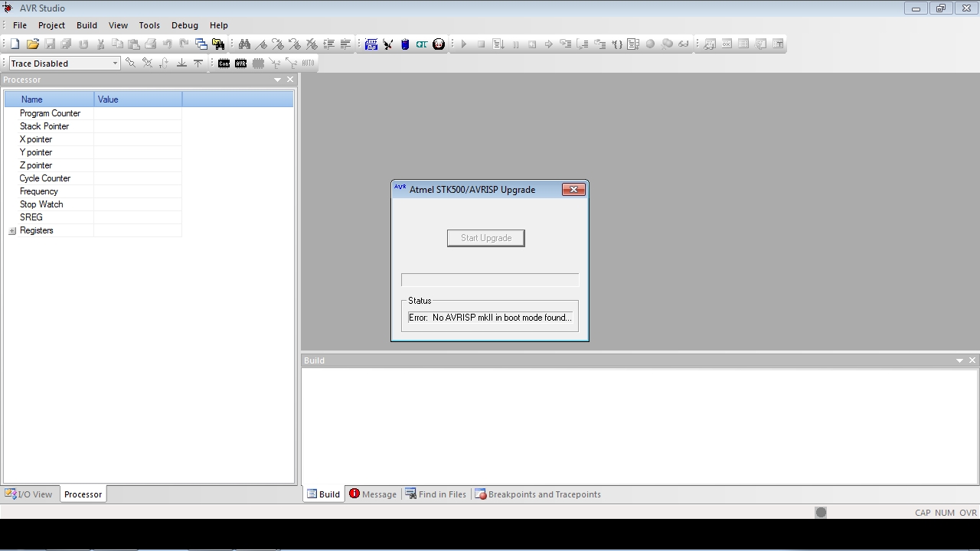Image resolution: width=980 pixels, height=551 pixels.
Task: Select the Cycle Counter row
Action: click(x=93, y=178)
